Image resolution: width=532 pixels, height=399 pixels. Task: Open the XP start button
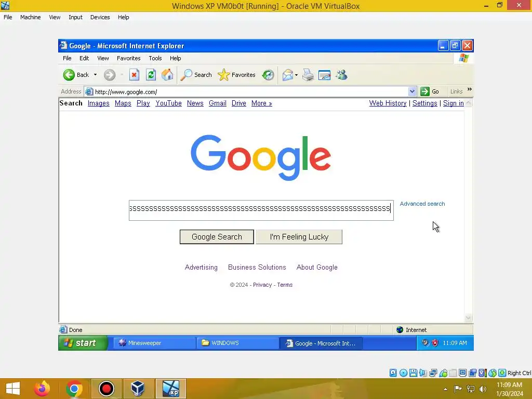coord(83,343)
